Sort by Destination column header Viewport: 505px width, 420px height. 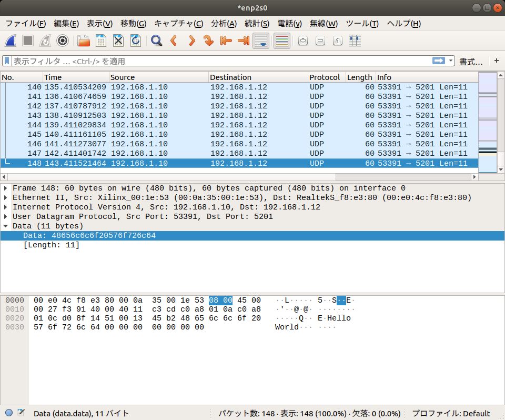258,77
